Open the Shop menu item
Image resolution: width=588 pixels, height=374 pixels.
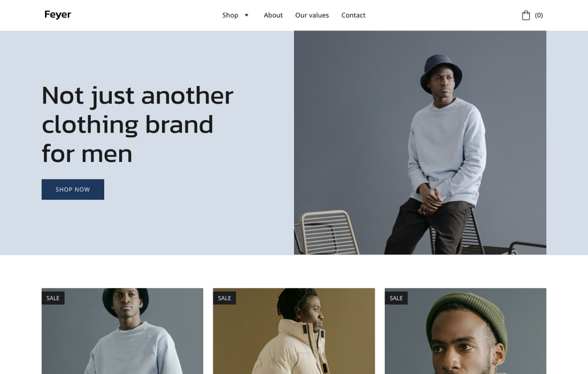[230, 15]
